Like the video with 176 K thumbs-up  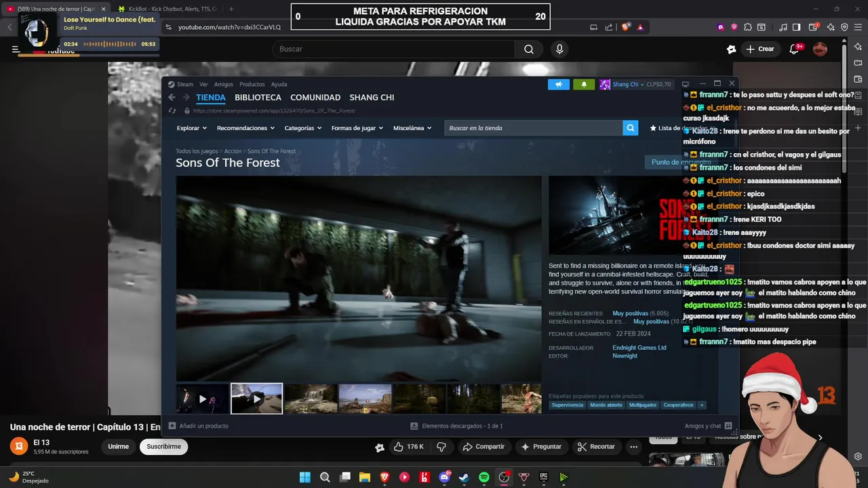click(x=409, y=447)
